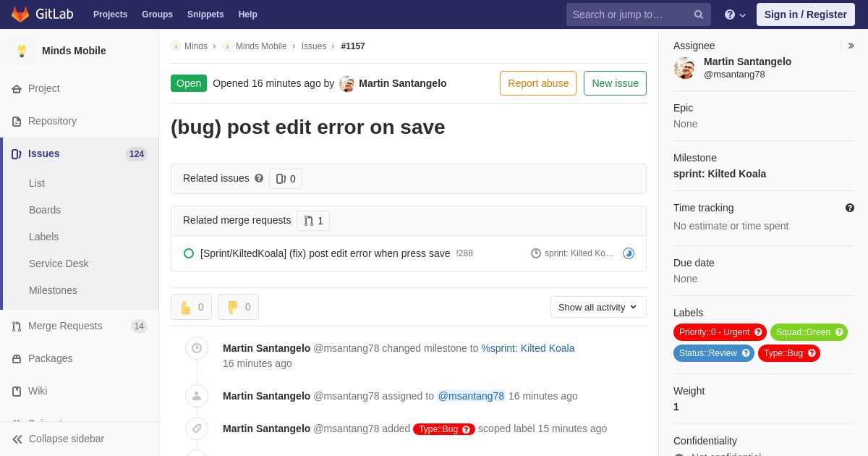Open Boards under Issues
The image size is (868, 456).
(45, 210)
